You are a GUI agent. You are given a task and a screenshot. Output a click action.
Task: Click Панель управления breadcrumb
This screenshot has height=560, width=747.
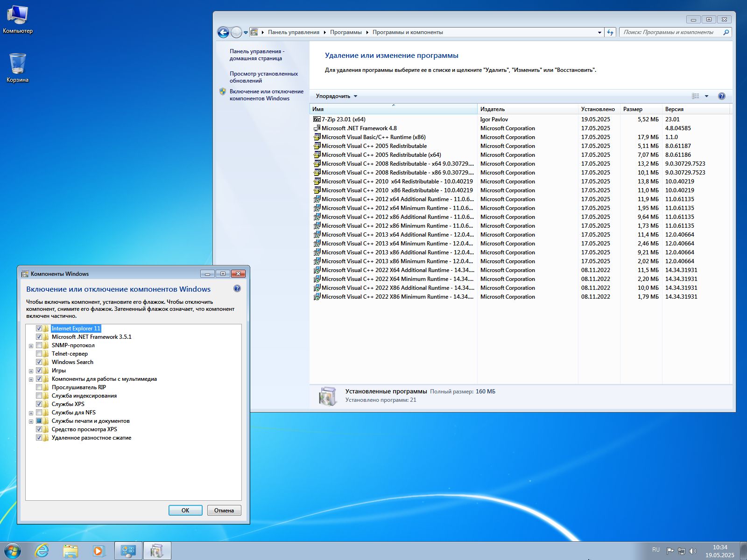[294, 32]
